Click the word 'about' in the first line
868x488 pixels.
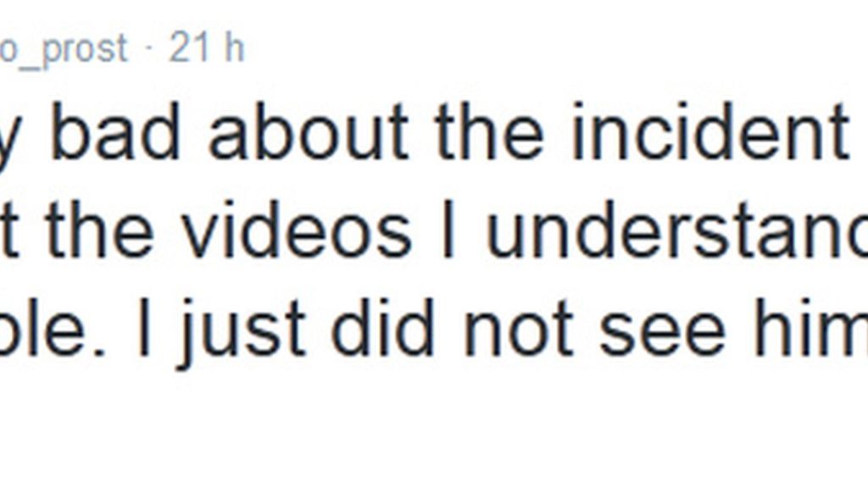tap(309, 131)
